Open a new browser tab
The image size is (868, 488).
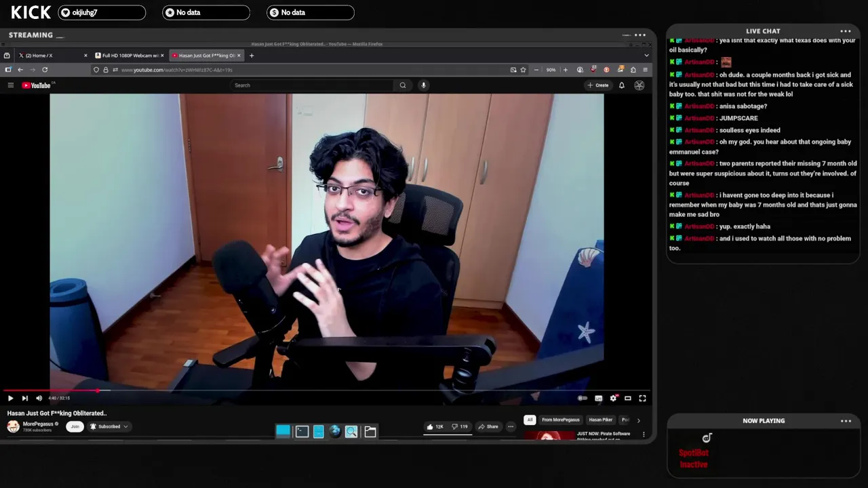[252, 56]
